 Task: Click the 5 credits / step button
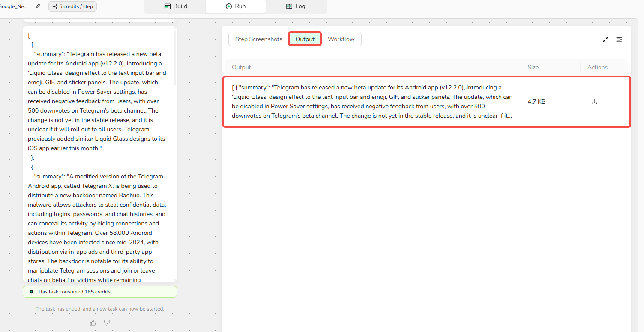tap(73, 6)
